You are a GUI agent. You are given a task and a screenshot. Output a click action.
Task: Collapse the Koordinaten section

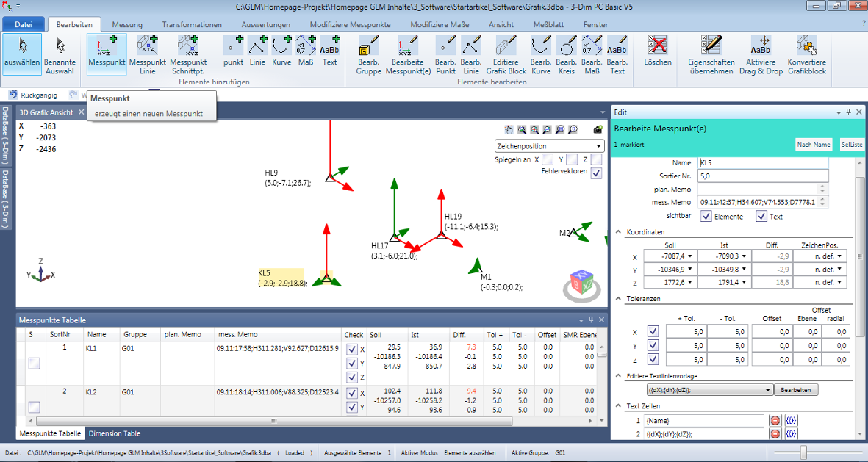click(x=619, y=232)
